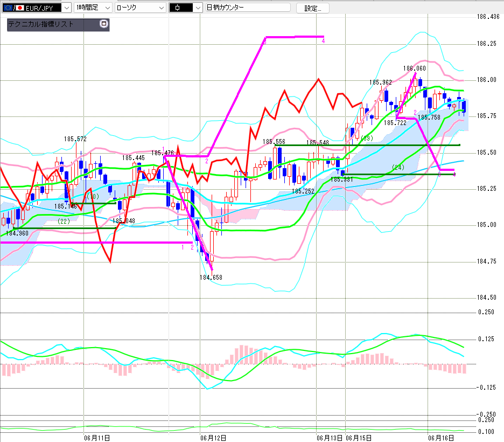504x442 pixels.
Task: Click the 185.331 price label
Action: click(x=342, y=179)
